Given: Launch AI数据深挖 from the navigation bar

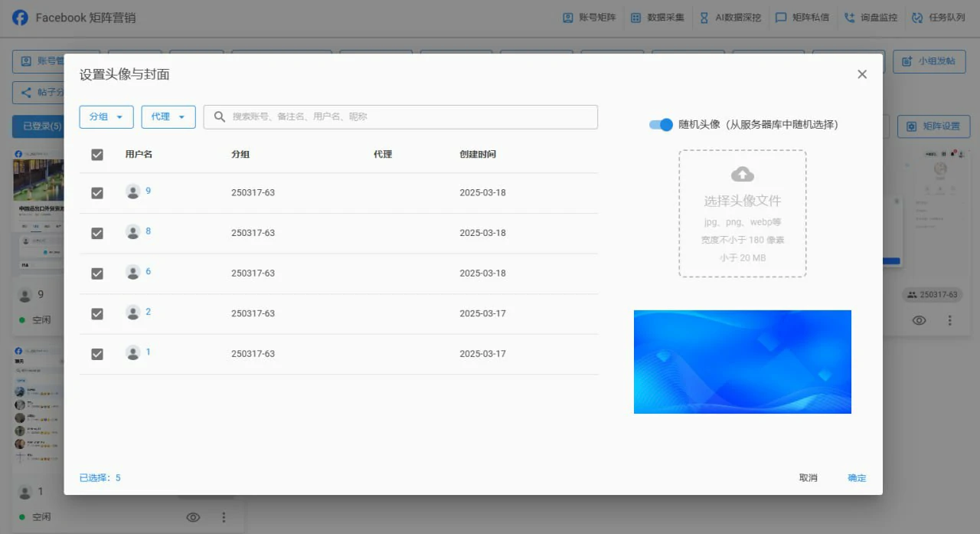Looking at the screenshot, I should tap(730, 17).
